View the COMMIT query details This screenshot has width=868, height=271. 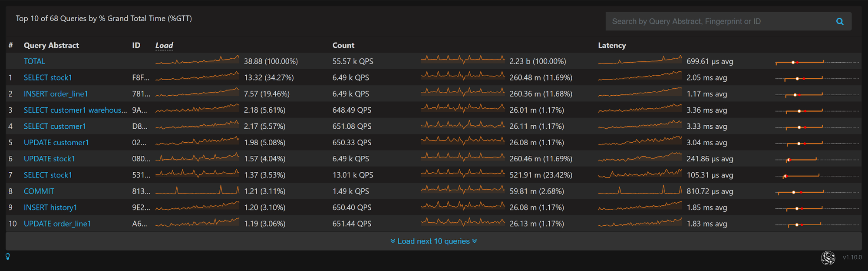39,191
